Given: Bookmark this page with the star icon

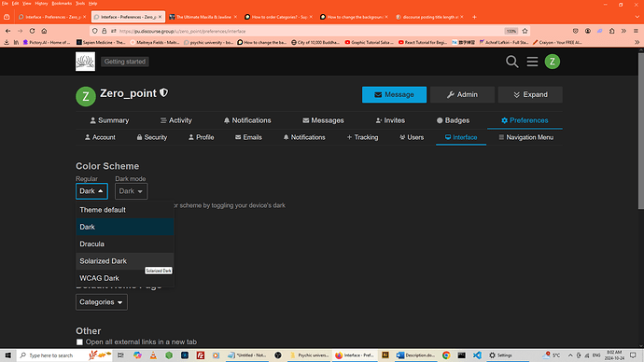Looking at the screenshot, I should point(525,31).
